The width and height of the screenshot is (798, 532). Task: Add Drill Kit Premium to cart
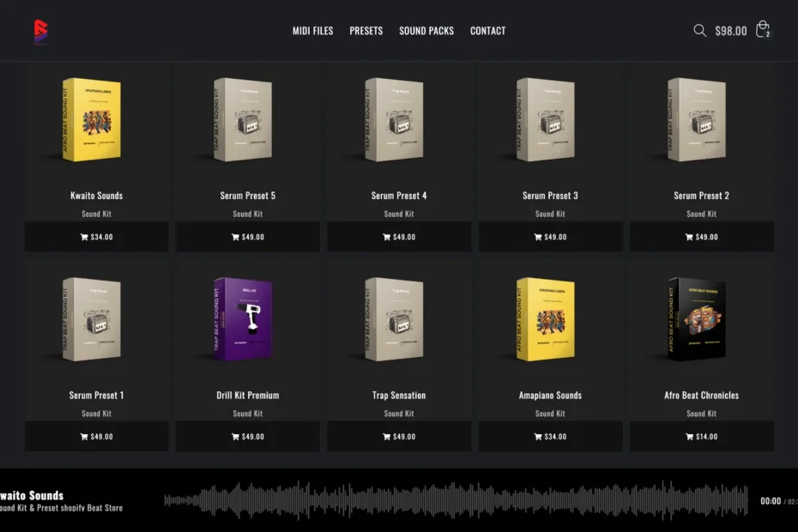247,437
